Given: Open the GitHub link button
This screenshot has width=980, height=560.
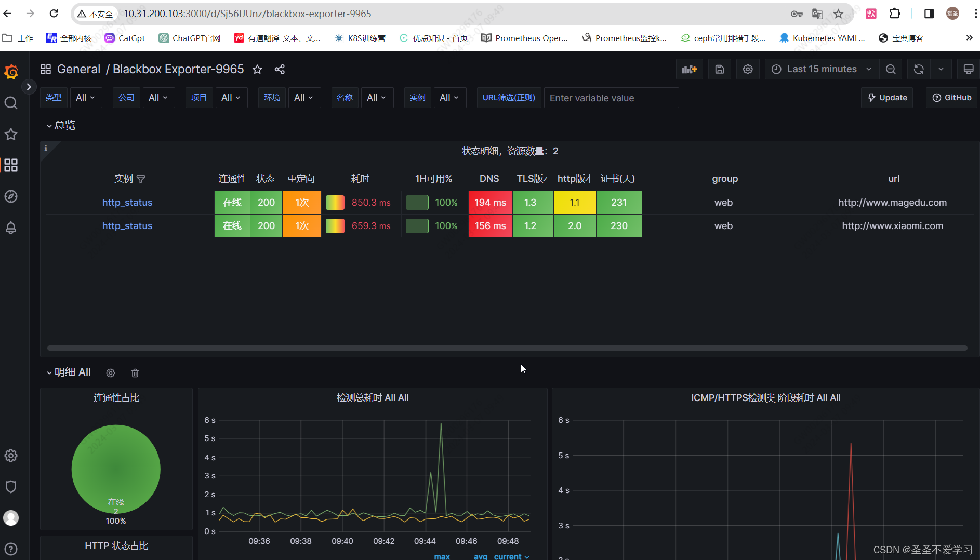Looking at the screenshot, I should click(951, 98).
